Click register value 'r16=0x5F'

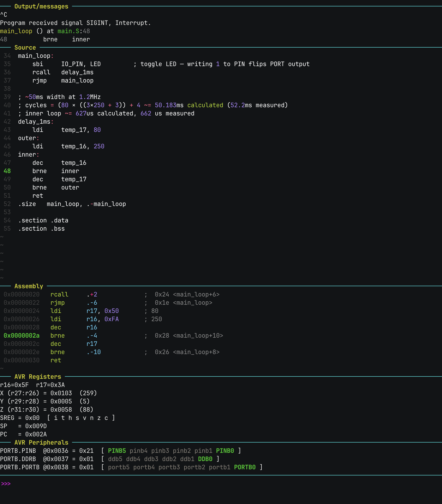click(x=14, y=385)
